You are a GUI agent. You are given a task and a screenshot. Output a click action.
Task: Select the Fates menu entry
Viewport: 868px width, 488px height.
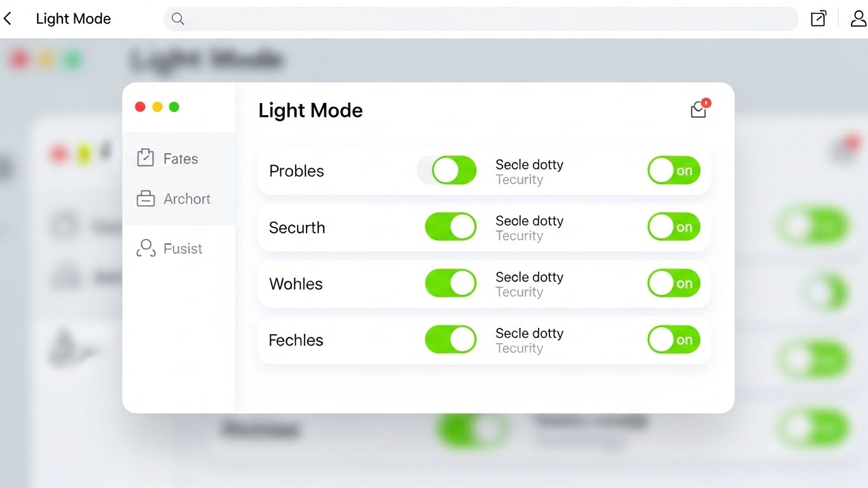click(182, 158)
